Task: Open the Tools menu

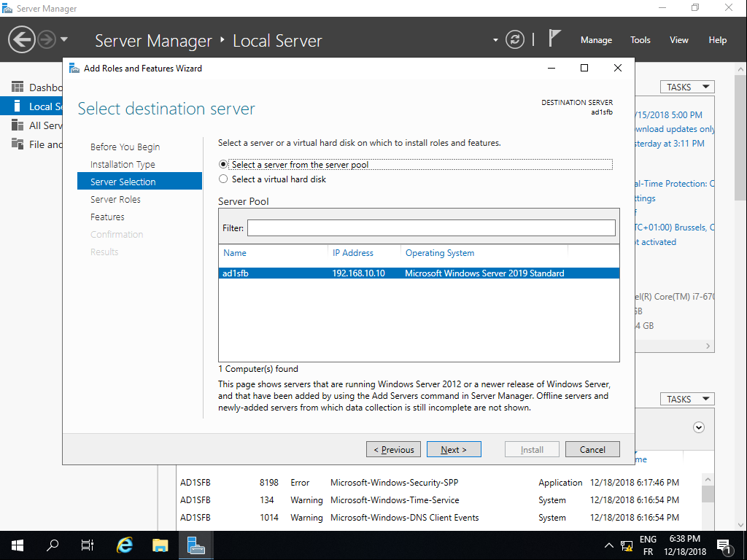Action: pyautogui.click(x=640, y=40)
